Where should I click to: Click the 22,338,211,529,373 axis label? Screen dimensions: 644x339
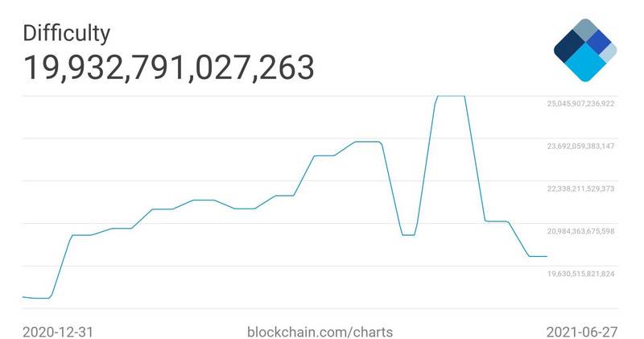pyautogui.click(x=580, y=188)
